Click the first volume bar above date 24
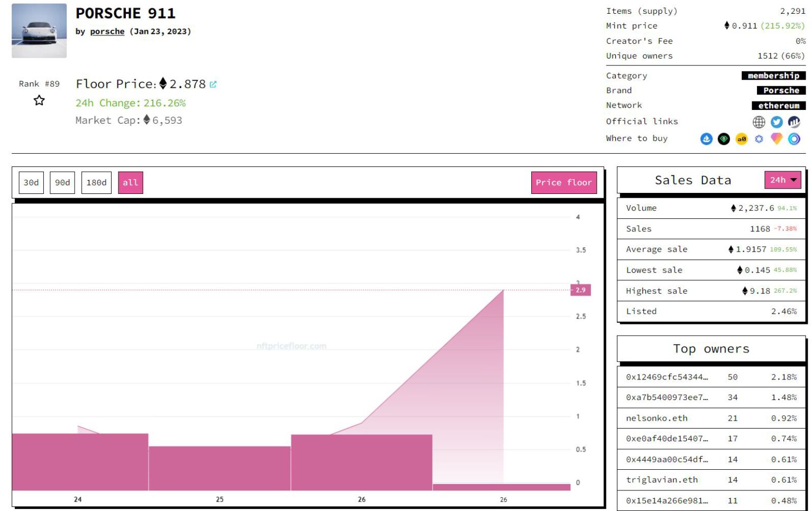 coord(80,462)
